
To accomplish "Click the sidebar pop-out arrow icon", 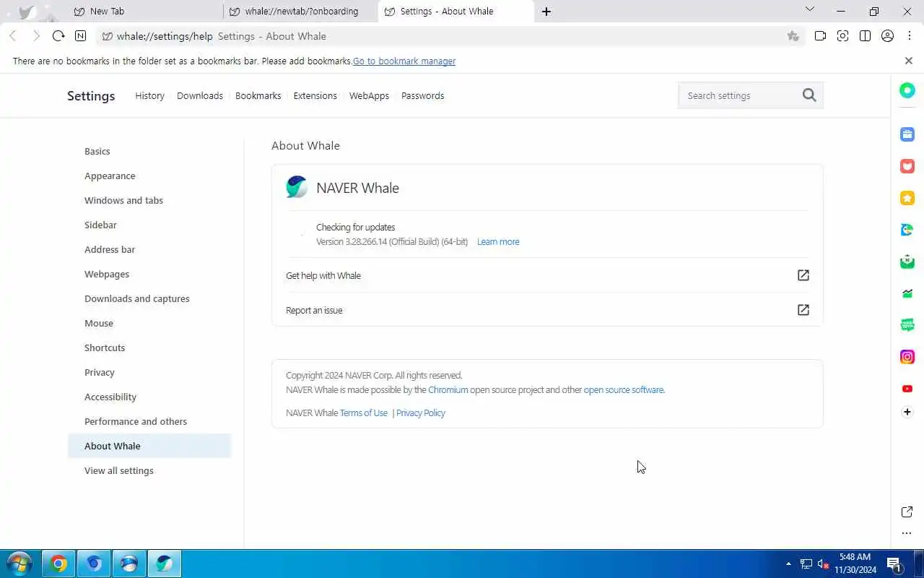I will 907,512.
